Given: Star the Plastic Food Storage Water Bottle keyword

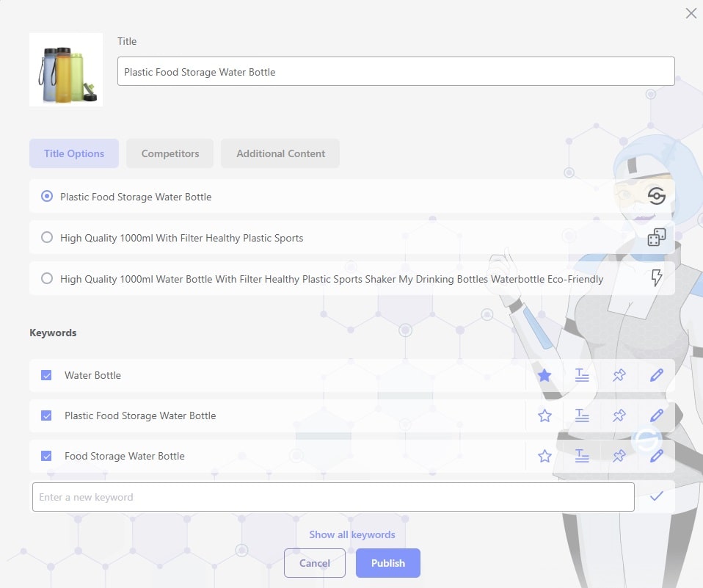Looking at the screenshot, I should 544,415.
